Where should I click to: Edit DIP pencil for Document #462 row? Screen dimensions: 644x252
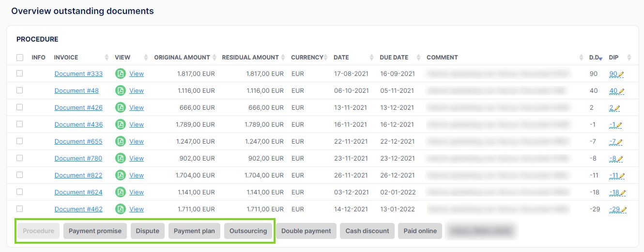tap(624, 209)
